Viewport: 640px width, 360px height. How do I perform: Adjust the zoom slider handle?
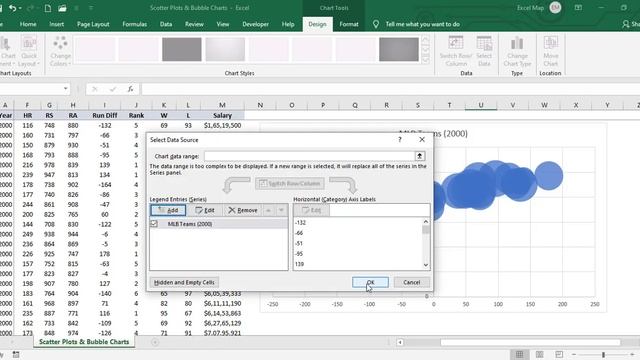[603, 355]
